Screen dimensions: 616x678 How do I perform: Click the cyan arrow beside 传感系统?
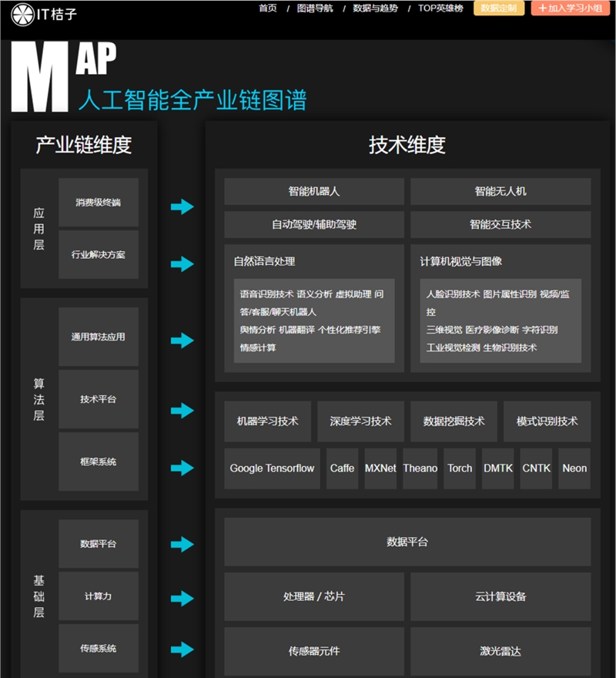point(182,649)
